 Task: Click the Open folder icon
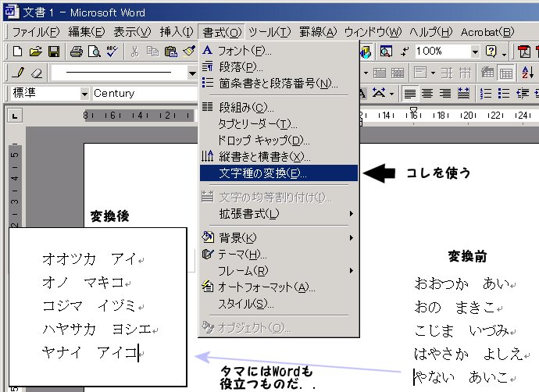point(35,52)
